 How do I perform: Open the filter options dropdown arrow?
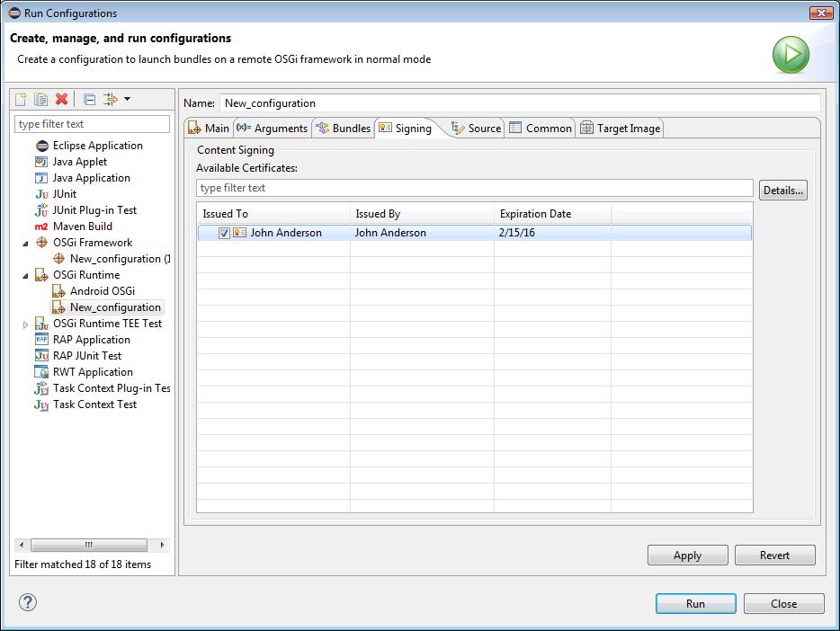128,100
